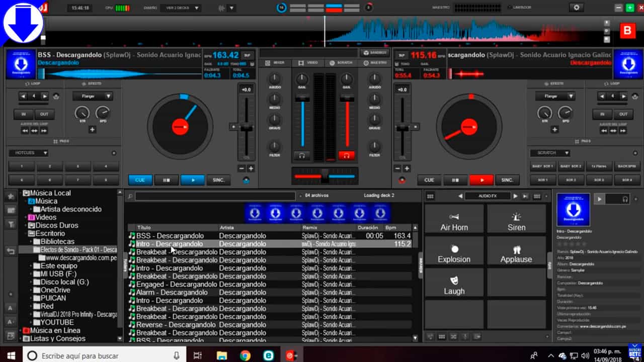The height and width of the screenshot is (362, 644).
Task: Open Windows Task View from the taskbar
Action: coord(198,355)
